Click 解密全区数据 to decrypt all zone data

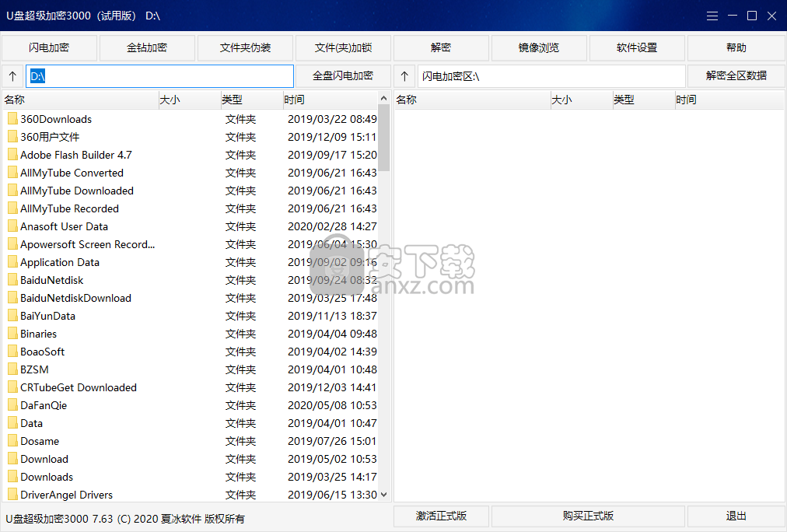click(736, 75)
